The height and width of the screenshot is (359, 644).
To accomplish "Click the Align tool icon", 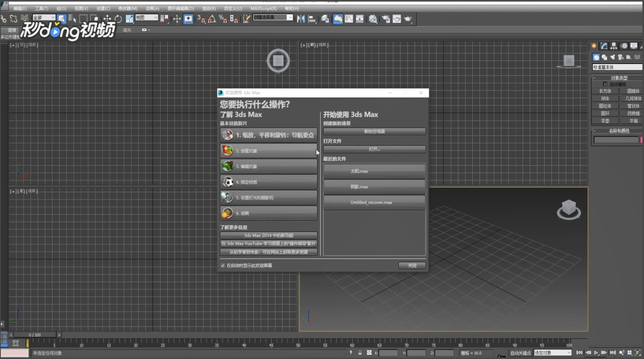I will pos(311,19).
